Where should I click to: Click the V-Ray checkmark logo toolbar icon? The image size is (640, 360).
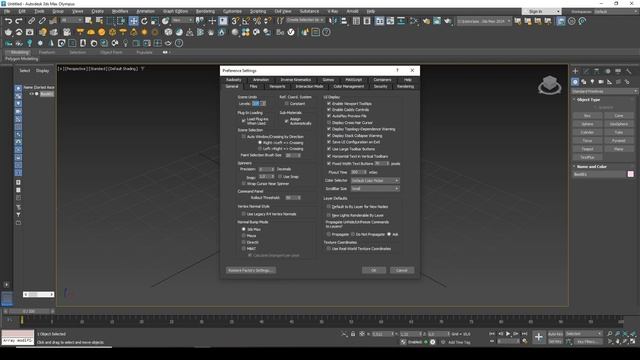click(291, 32)
